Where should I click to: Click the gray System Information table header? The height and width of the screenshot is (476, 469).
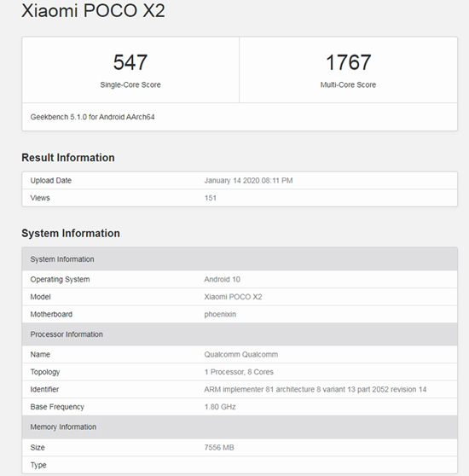point(240,259)
